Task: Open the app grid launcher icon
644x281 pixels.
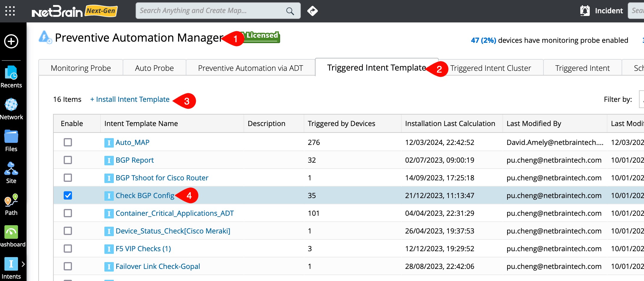Action: pyautogui.click(x=10, y=11)
